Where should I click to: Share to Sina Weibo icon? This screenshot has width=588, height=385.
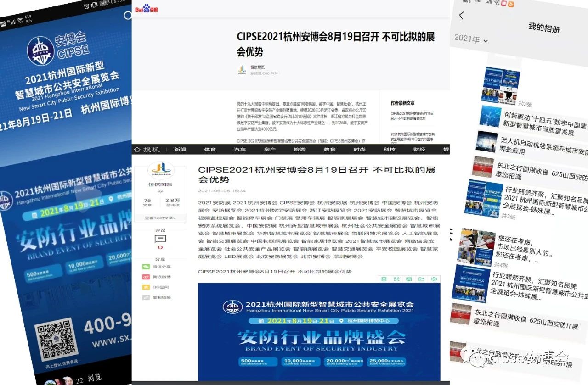(146, 277)
